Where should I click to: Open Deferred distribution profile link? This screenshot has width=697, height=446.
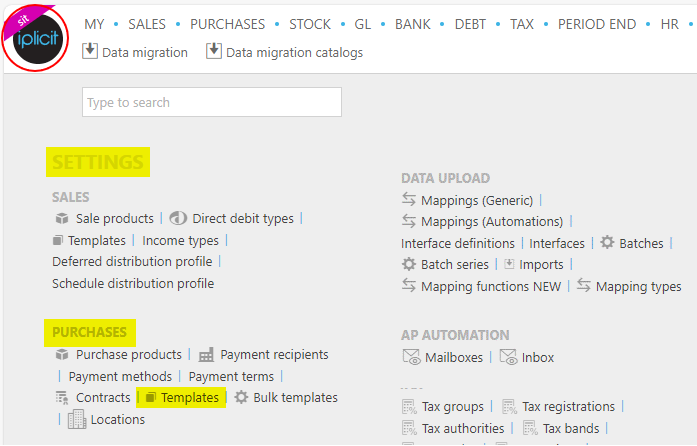point(132,261)
